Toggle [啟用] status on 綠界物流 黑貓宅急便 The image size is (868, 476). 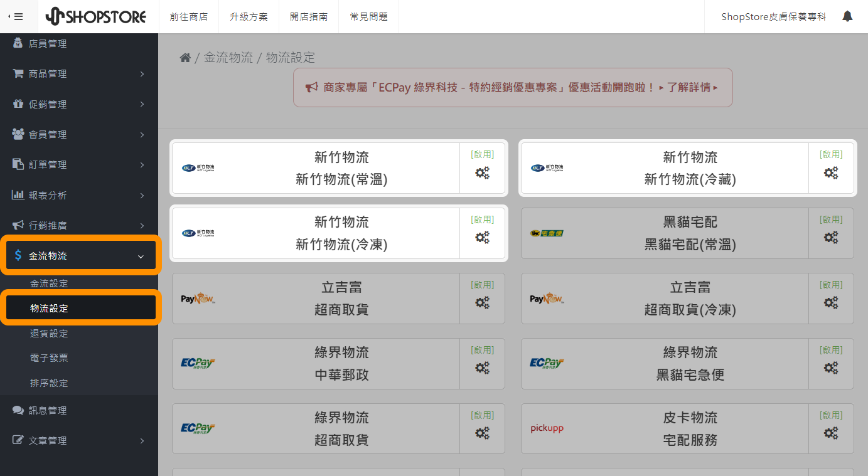(831, 350)
